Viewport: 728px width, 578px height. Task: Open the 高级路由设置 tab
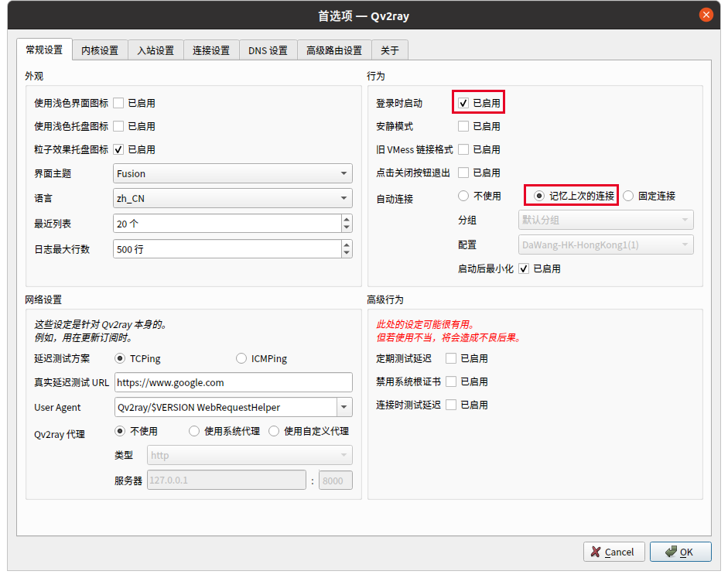click(x=334, y=50)
